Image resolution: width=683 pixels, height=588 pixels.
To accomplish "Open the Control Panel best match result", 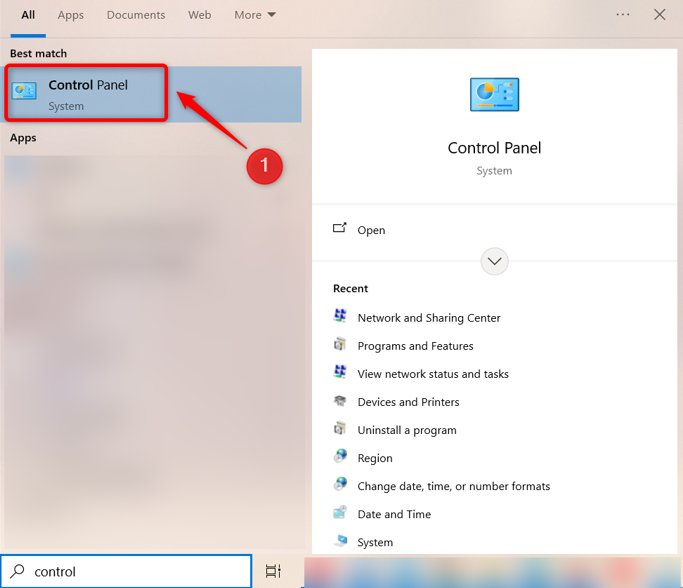I will coord(152,94).
